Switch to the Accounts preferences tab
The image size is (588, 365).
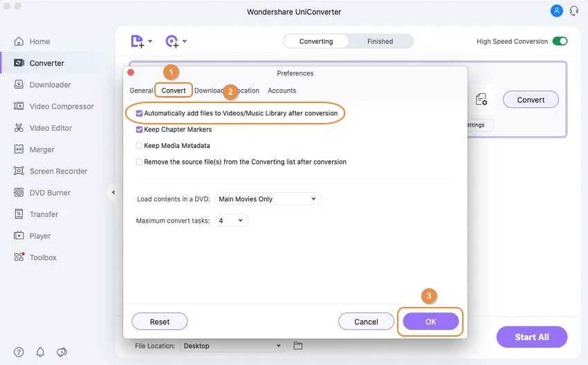[x=282, y=91]
